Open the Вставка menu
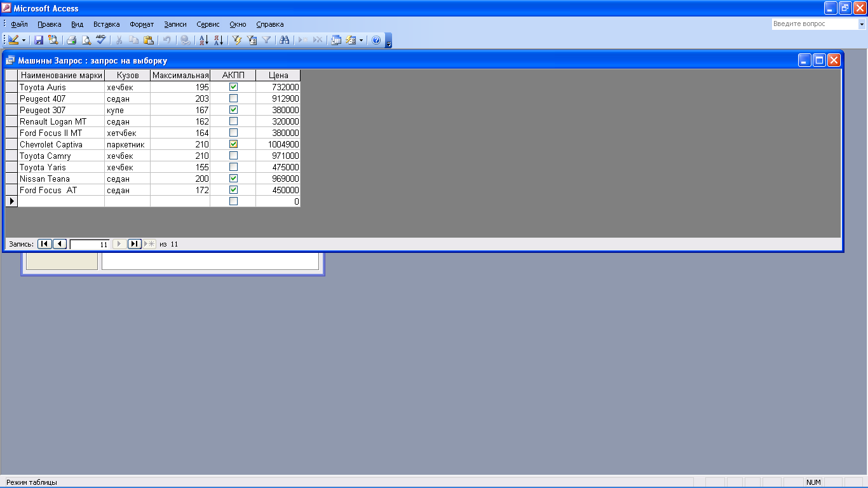The width and height of the screenshot is (868, 488). (x=107, y=24)
